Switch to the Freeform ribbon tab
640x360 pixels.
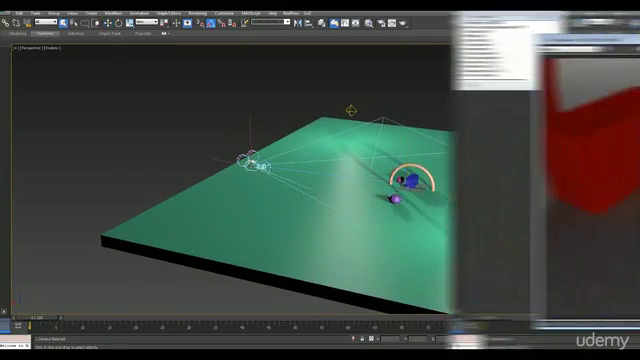point(45,33)
